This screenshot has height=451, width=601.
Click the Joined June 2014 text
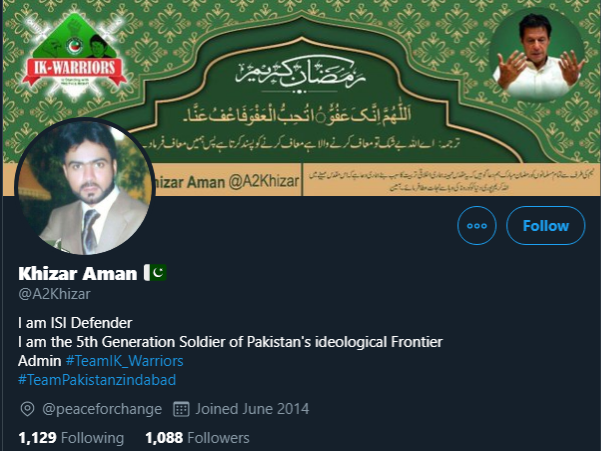tap(252, 409)
